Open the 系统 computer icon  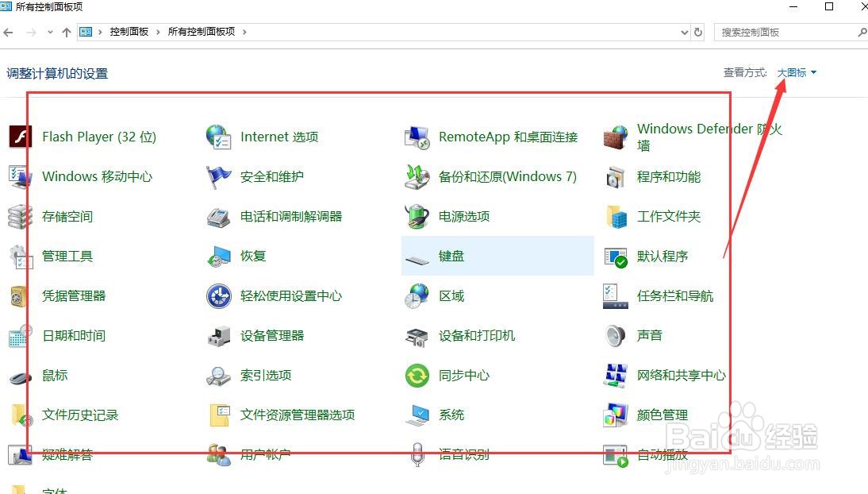click(417, 415)
